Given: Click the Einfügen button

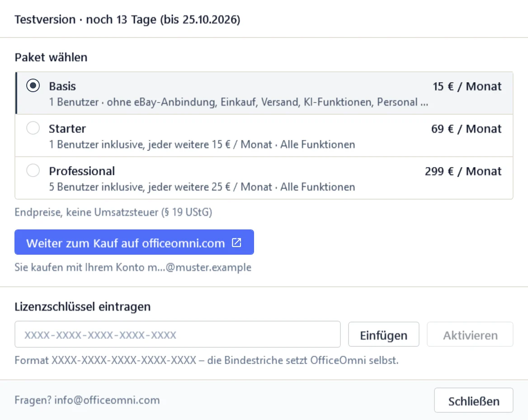Looking at the screenshot, I should tap(383, 335).
